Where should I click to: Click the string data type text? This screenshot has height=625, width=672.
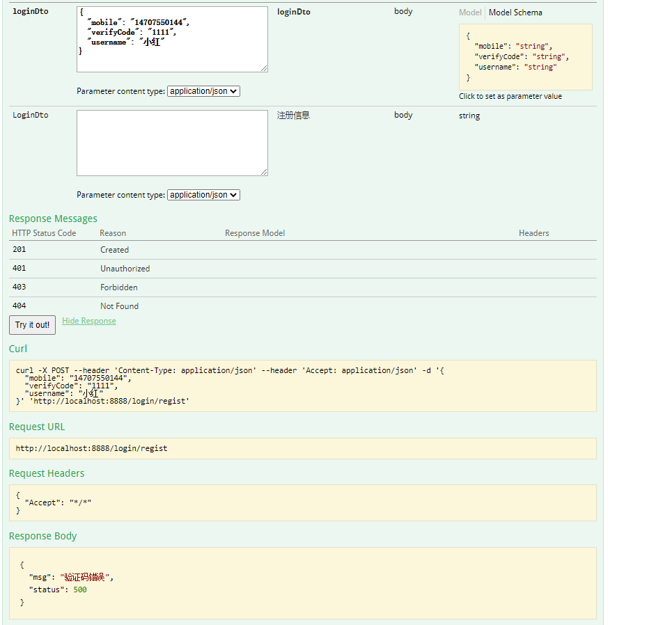point(469,116)
